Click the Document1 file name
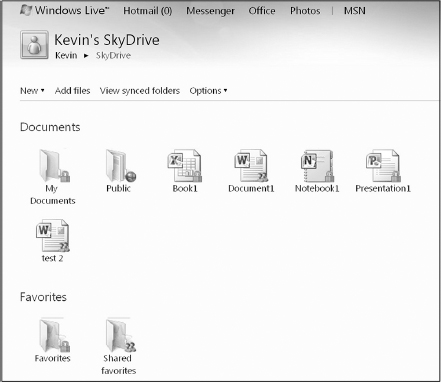Screen dimensions: 441x383 [x=251, y=189]
